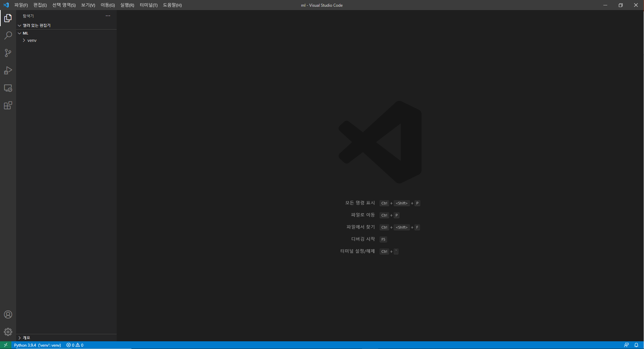This screenshot has width=644, height=349.
Task: Collapse the 열려 있는 편집기 section
Action: [x=66, y=25]
